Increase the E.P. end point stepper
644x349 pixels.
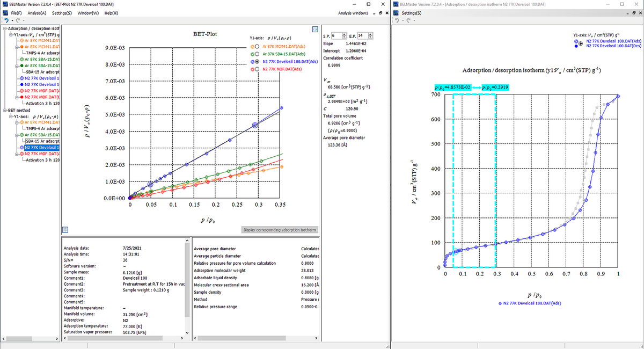coord(371,34)
